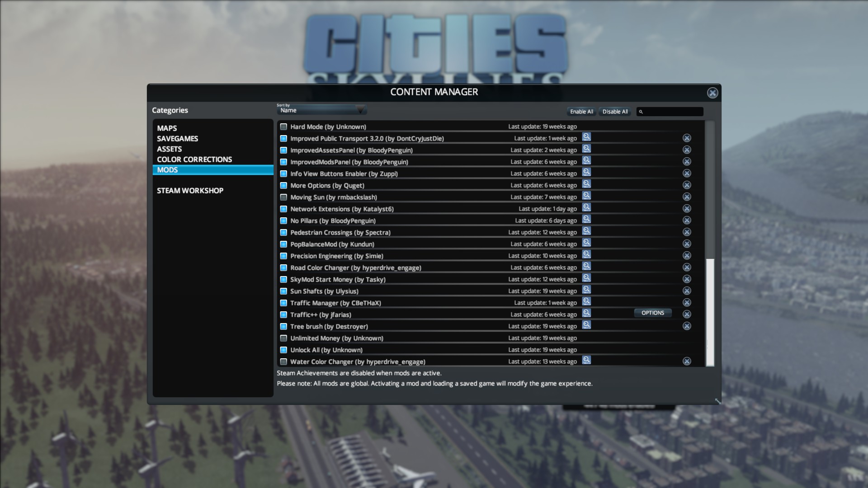
Task: Delete No Pillars mod with X icon
Action: [x=687, y=221]
